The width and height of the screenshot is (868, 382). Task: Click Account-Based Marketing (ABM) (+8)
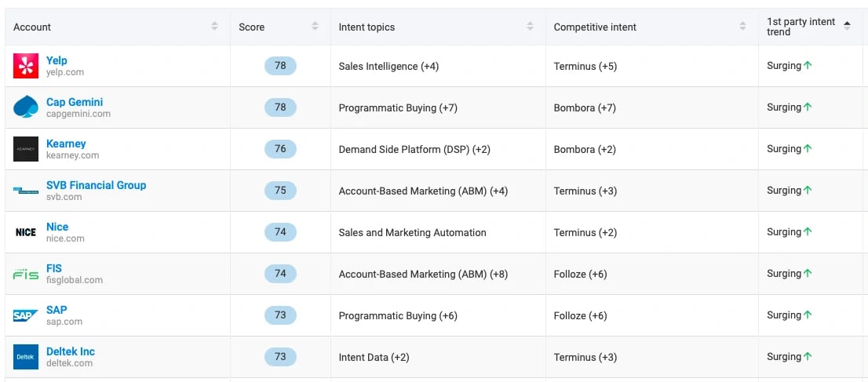423,274
